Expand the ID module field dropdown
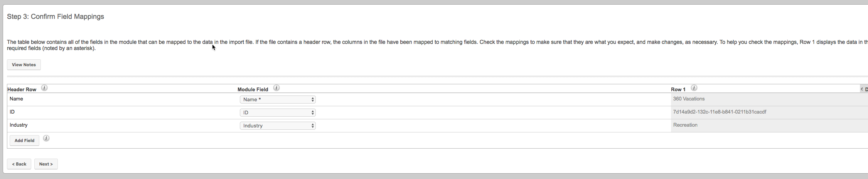This screenshot has height=179, width=868. point(278,112)
